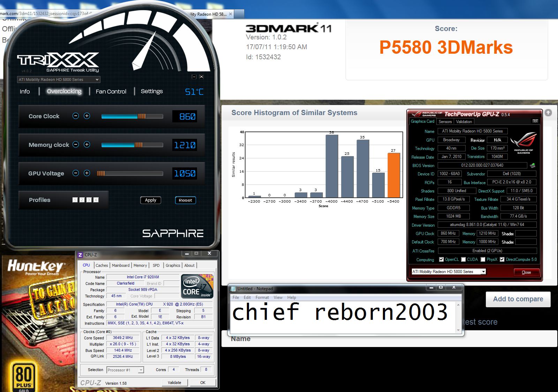Open the Fan Control tab in TRIXX
558x392 pixels.
[x=111, y=91]
